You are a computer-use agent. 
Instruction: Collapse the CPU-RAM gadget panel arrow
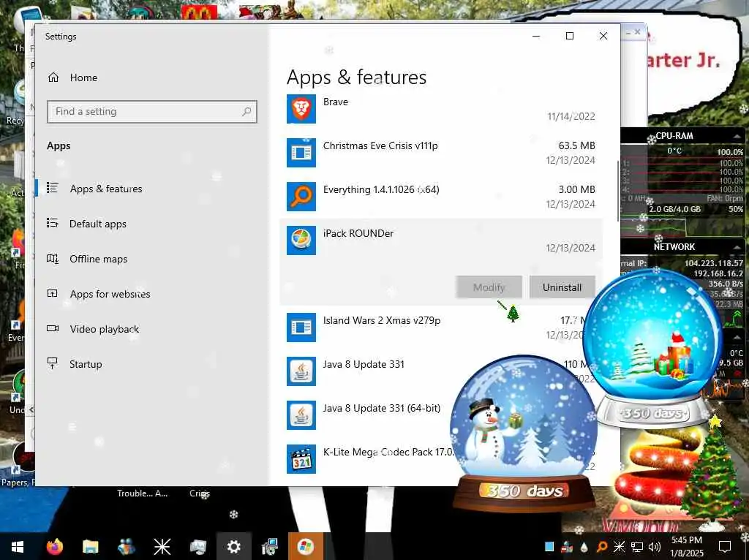click(737, 136)
